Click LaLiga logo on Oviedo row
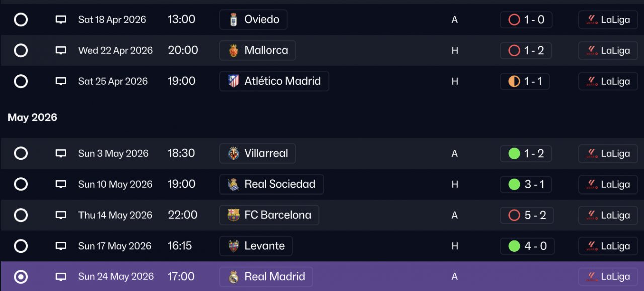The image size is (644, 291). 592,20
